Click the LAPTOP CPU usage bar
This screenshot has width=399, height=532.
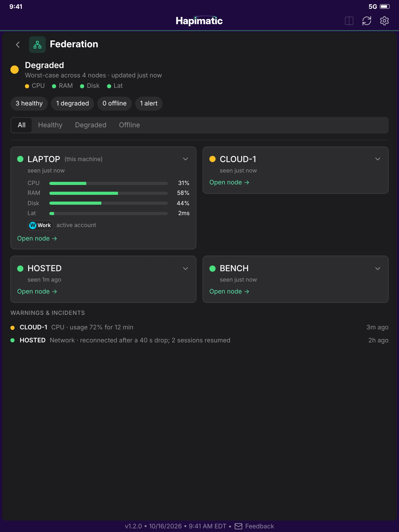(x=109, y=183)
